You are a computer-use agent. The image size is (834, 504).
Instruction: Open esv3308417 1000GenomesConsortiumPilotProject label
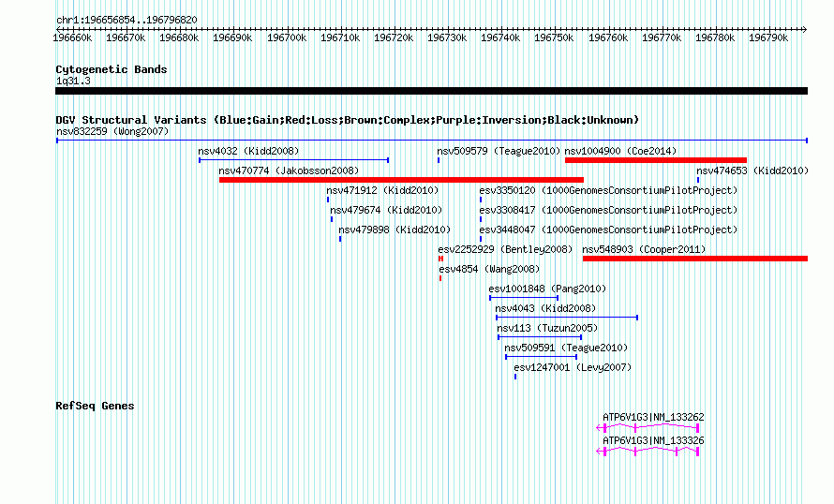click(608, 210)
